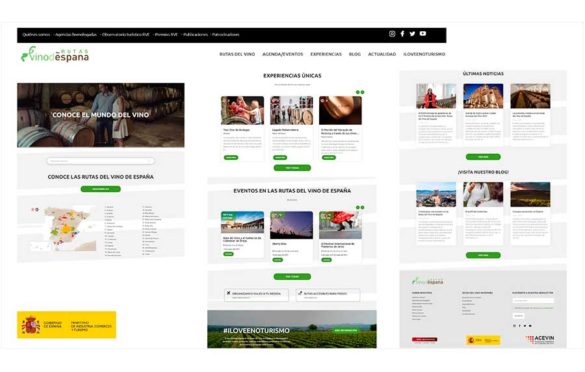Click the second experience card image of winery cellar

click(291, 110)
